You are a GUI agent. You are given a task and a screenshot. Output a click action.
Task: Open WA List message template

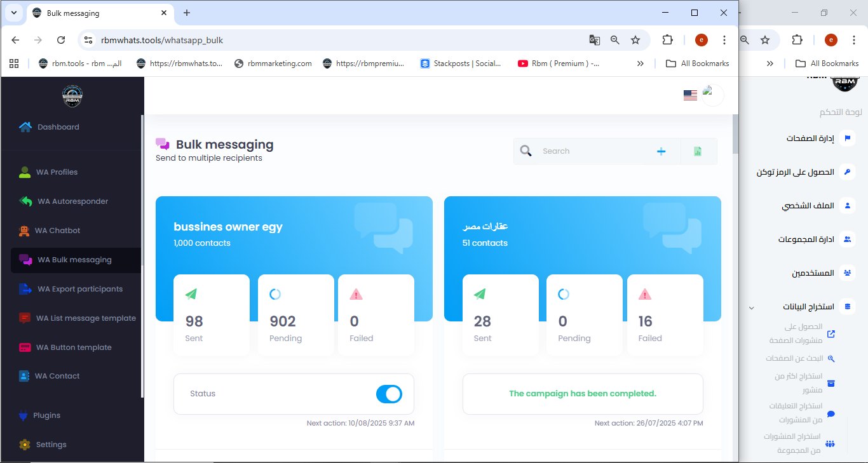point(86,318)
